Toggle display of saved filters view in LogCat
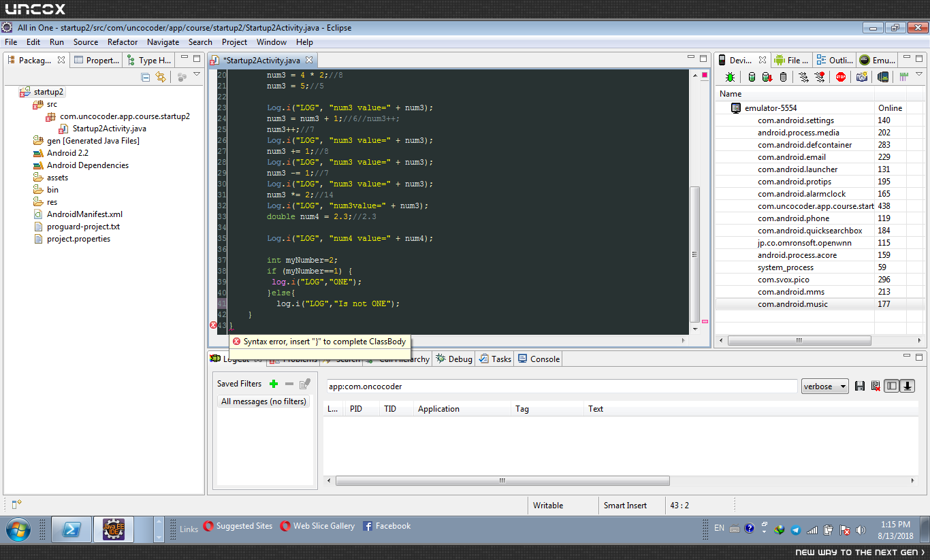 pyautogui.click(x=891, y=386)
